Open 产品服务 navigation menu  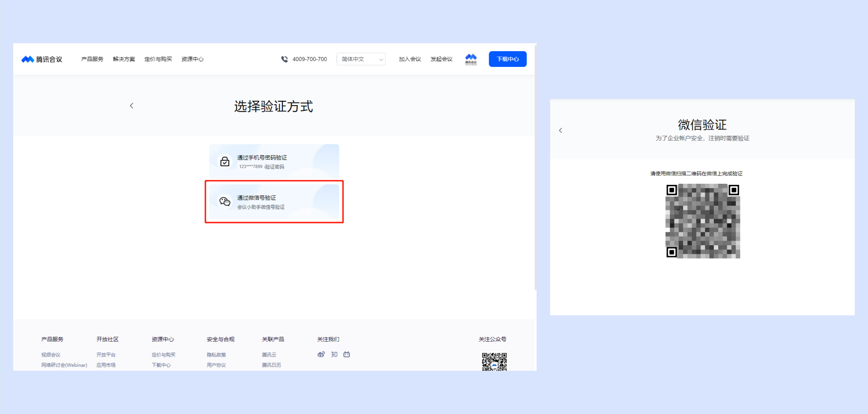click(92, 59)
